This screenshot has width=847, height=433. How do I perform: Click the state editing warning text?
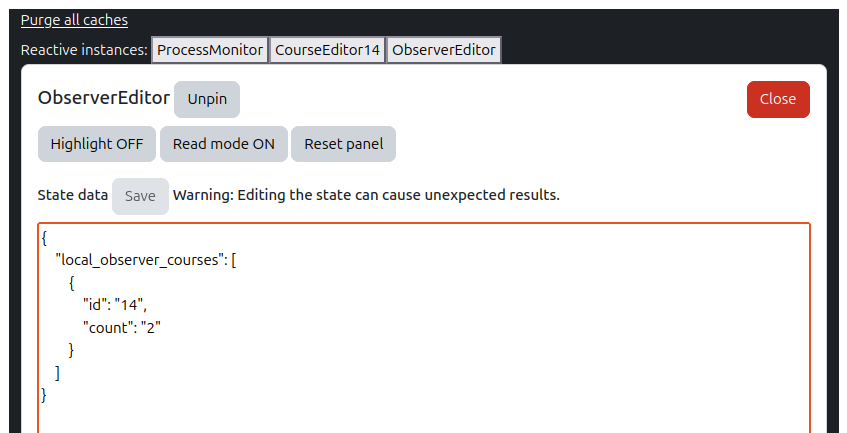pos(366,195)
